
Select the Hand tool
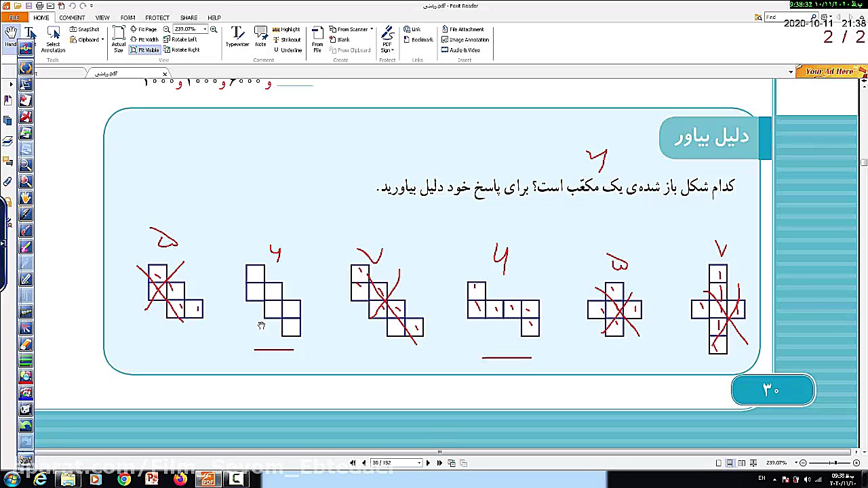point(10,34)
